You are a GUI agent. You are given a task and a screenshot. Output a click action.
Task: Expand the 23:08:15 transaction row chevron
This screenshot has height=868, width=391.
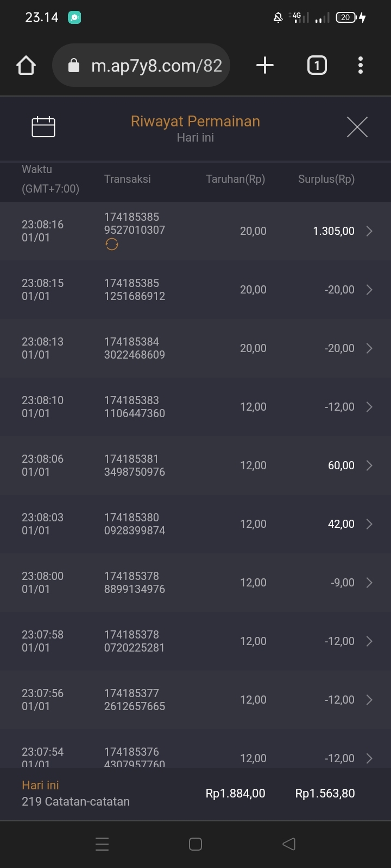[x=369, y=290]
